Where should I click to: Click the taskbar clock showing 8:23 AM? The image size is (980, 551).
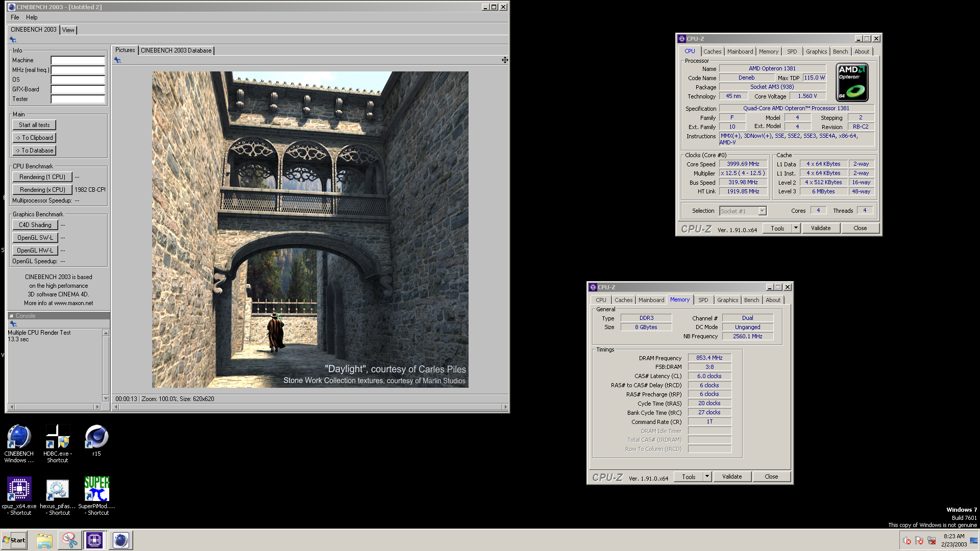point(954,540)
